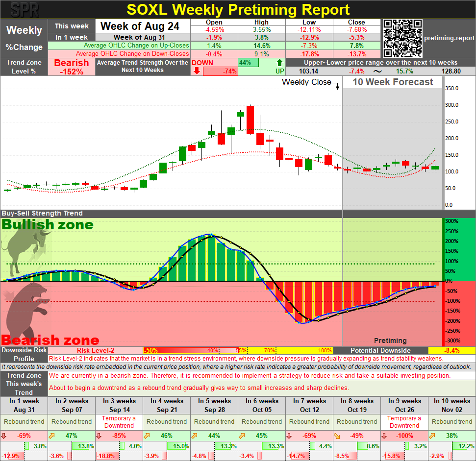The width and height of the screenshot is (476, 461).
Task: Click the down arrow in the Aug 31 cell
Action: point(4,436)
